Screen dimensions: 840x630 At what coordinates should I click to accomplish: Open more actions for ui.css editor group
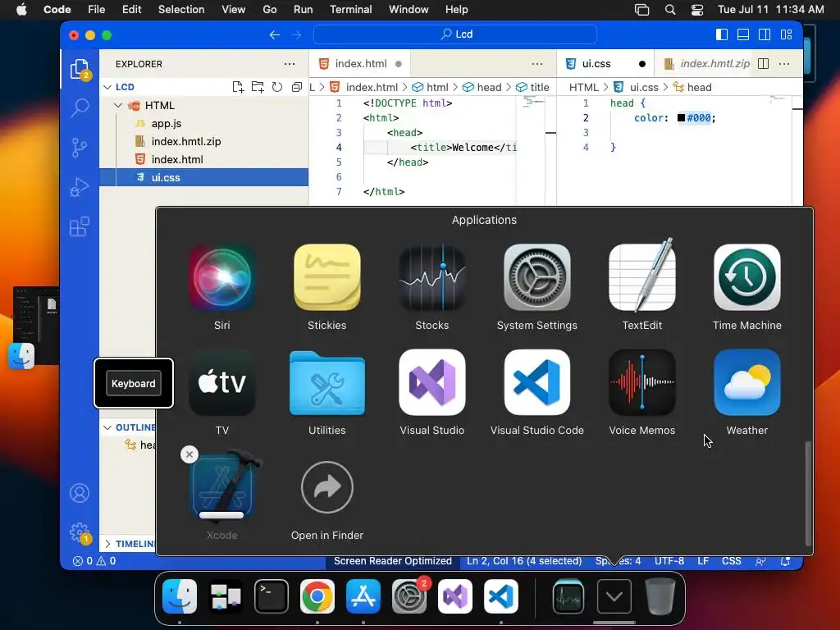point(784,64)
